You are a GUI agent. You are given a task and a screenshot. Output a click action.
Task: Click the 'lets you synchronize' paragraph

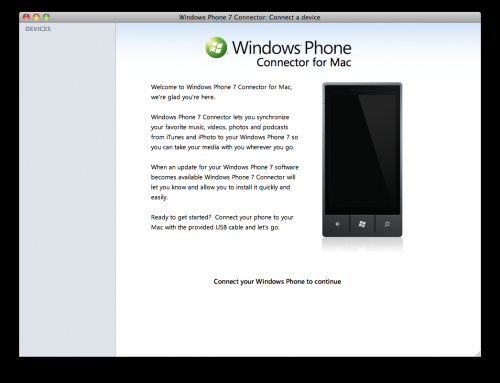(x=224, y=132)
